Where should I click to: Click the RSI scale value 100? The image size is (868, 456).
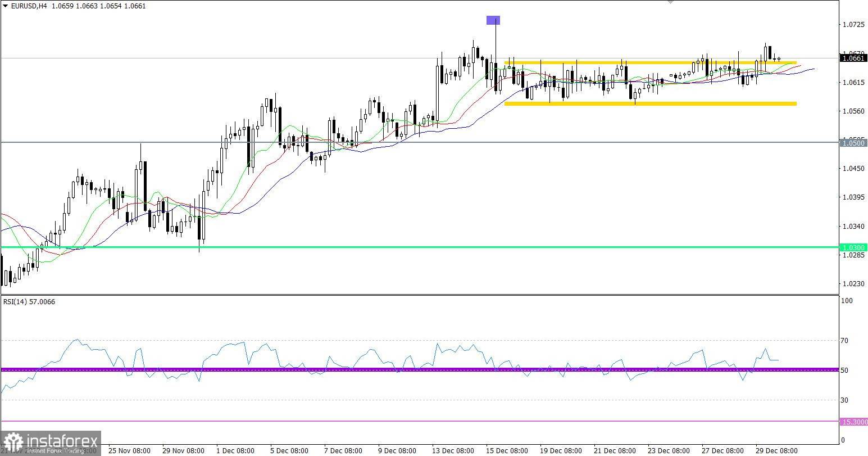coord(847,301)
